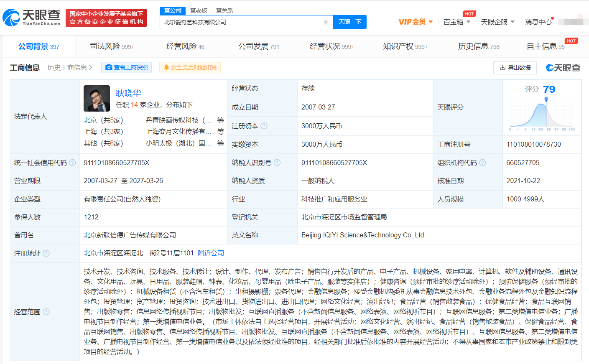Click 查看工商快照 camera button
589x364 pixels.
(126, 67)
